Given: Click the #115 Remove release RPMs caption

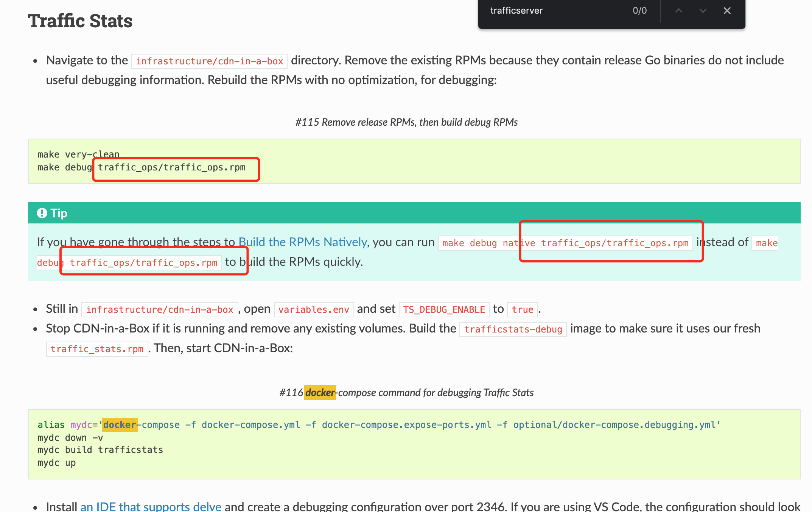Looking at the screenshot, I should tap(406, 122).
